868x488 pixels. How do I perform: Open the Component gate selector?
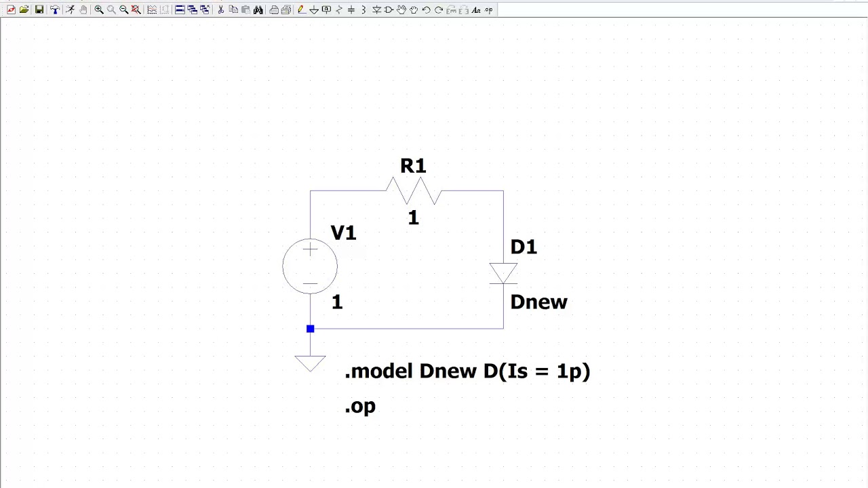tap(389, 9)
